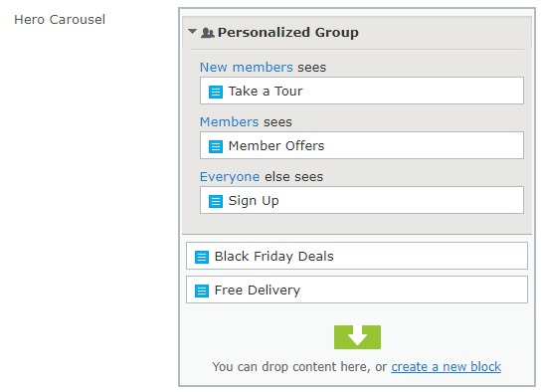Open the Everyone visitor group link

(230, 177)
